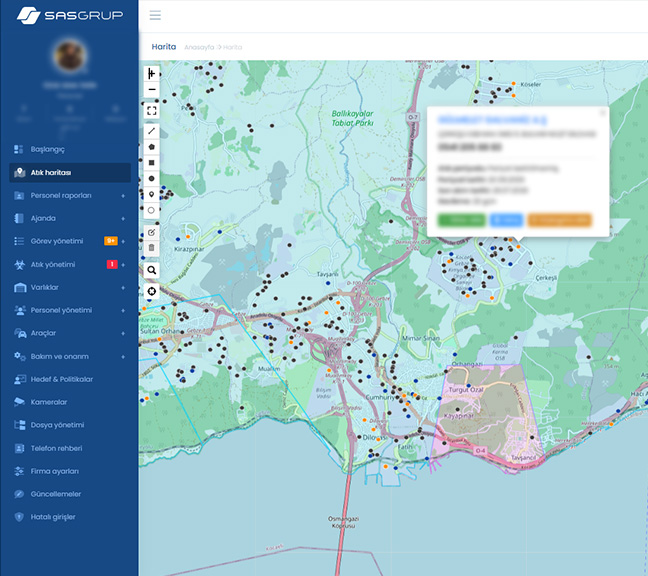This screenshot has width=648, height=576.
Task: Open Güncellemeler menu item
Action: tap(69, 494)
